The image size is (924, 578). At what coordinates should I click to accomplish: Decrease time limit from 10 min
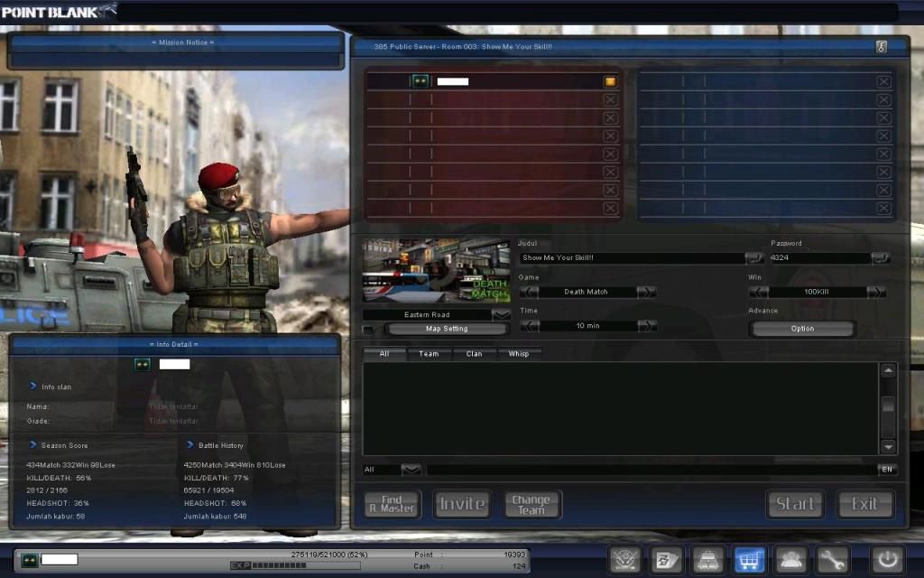click(x=529, y=325)
